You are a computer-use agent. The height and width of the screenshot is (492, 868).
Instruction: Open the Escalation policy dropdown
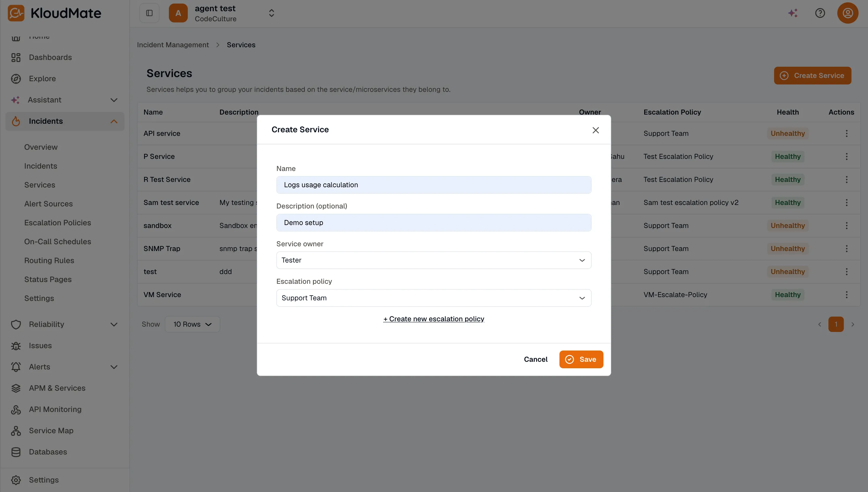[434, 298]
